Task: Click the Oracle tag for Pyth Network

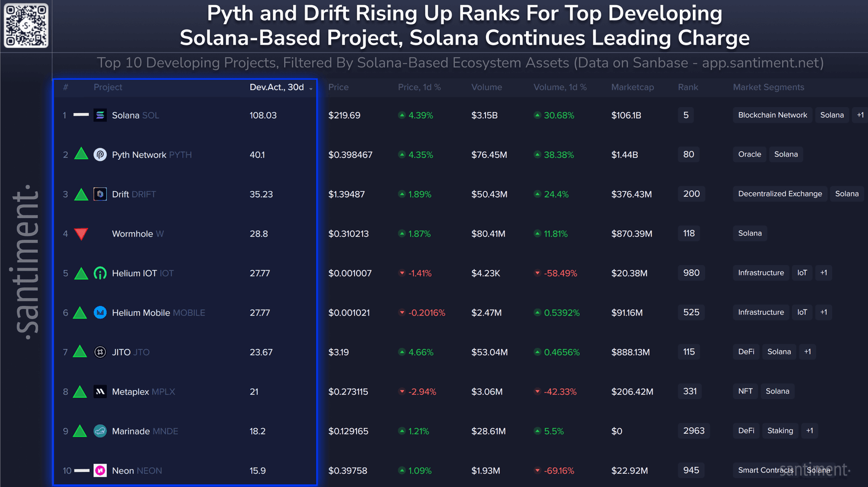Action: point(749,154)
